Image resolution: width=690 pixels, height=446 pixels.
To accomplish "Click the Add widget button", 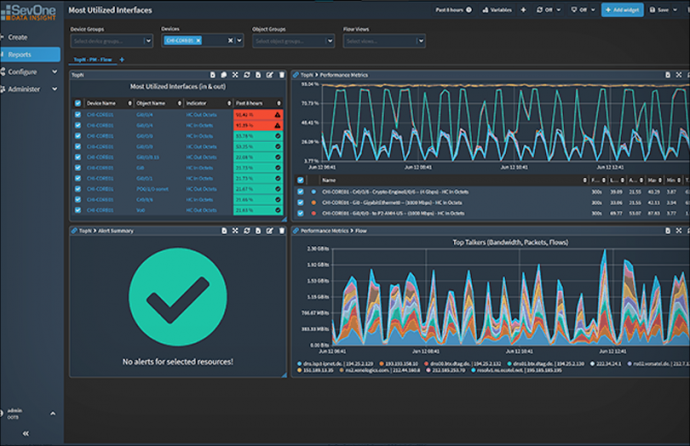I will pos(622,9).
